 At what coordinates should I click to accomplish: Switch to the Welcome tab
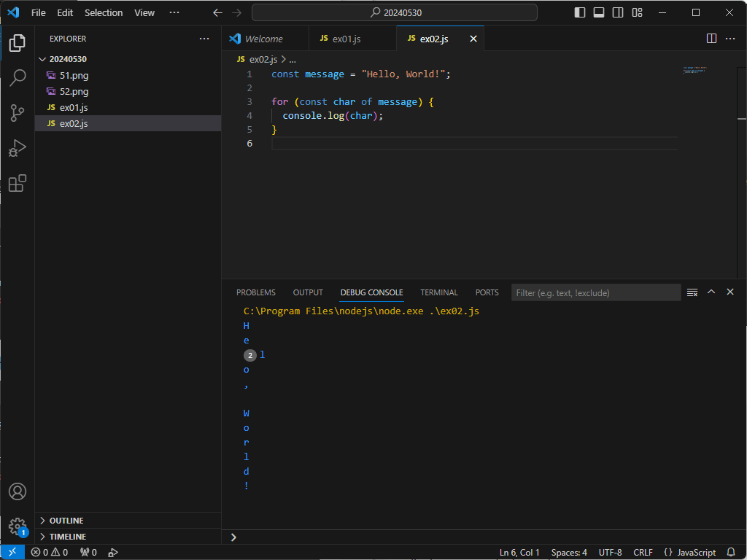265,39
